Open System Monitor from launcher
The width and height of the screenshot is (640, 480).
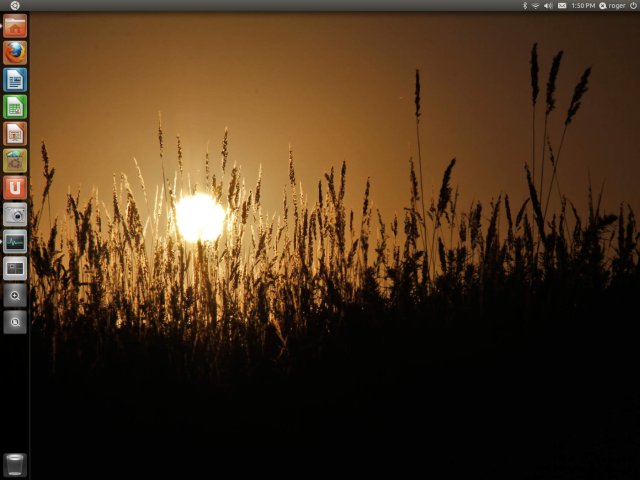tap(15, 241)
